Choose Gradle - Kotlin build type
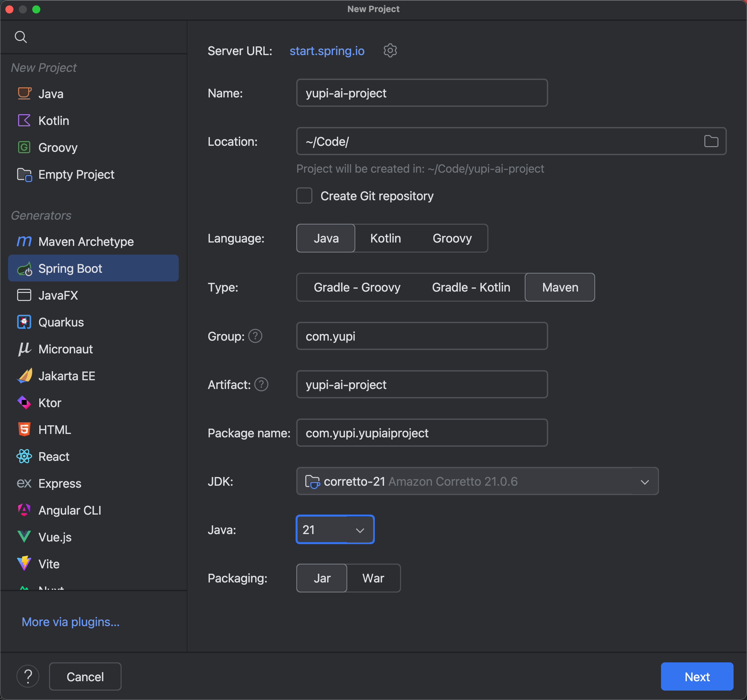 471,287
